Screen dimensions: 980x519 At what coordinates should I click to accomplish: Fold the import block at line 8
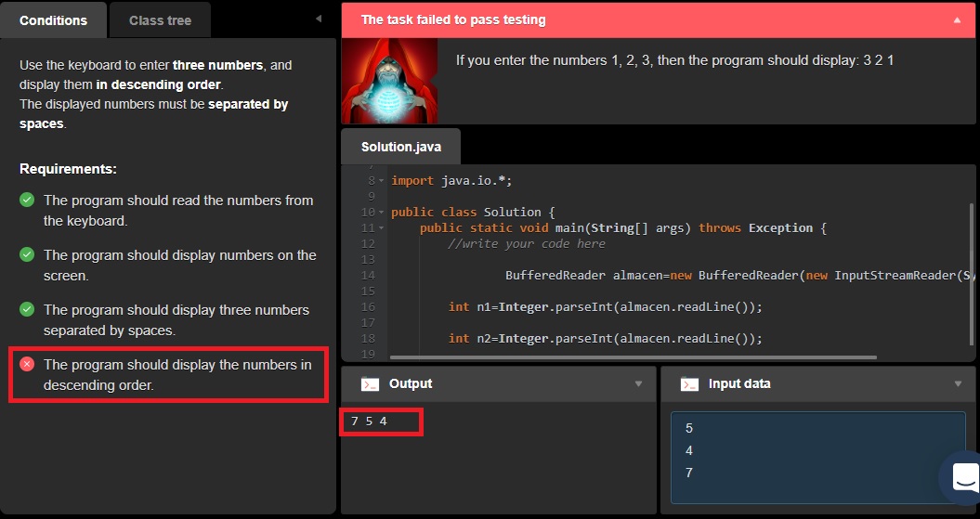(382, 180)
